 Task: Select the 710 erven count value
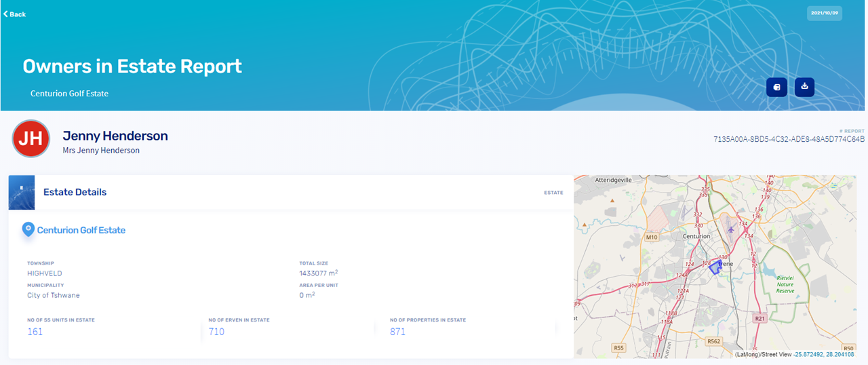(216, 332)
